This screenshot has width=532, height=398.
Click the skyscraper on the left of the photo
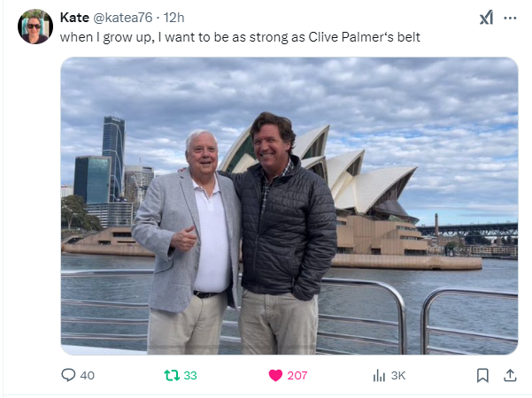[113, 157]
